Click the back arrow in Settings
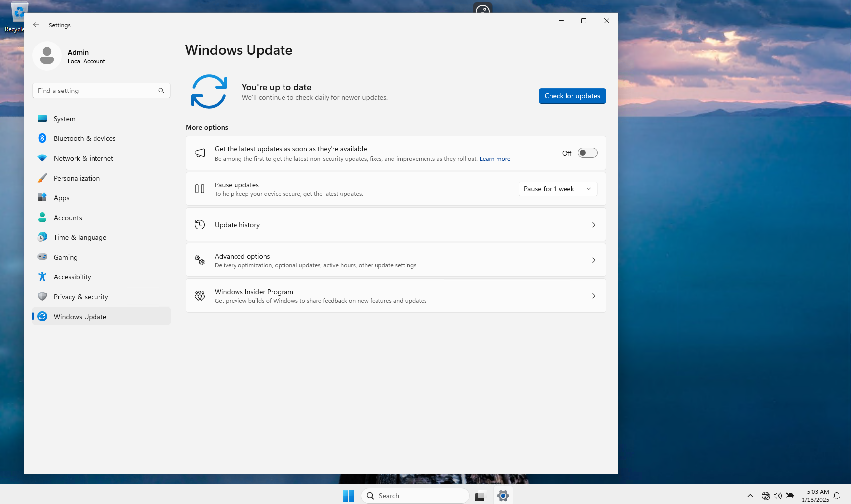The image size is (851, 504). pos(36,25)
